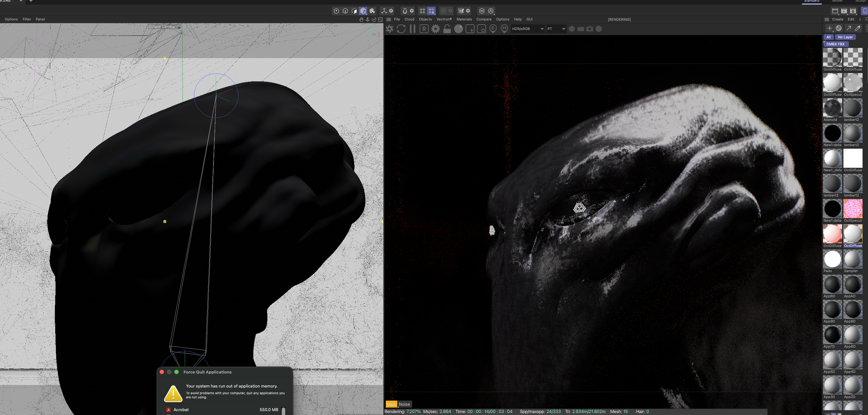The image size is (868, 415).
Task: Select Points mode hexagon icon
Action: coord(336,11)
